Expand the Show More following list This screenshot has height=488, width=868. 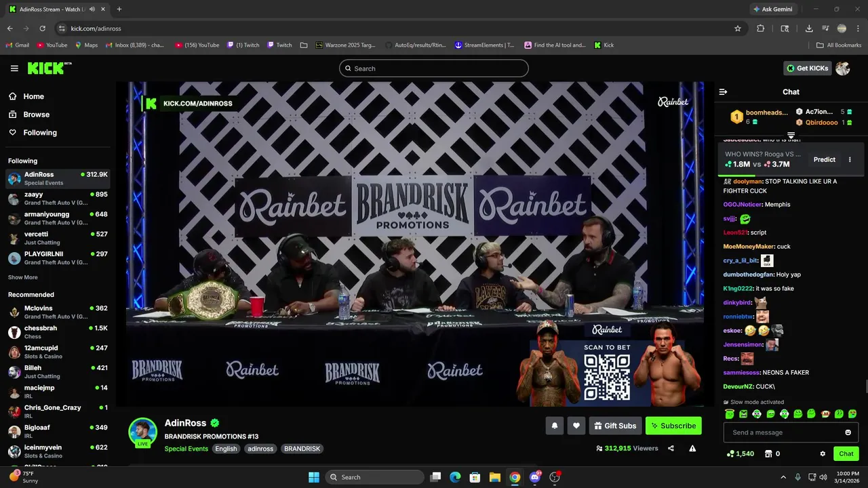coord(23,277)
